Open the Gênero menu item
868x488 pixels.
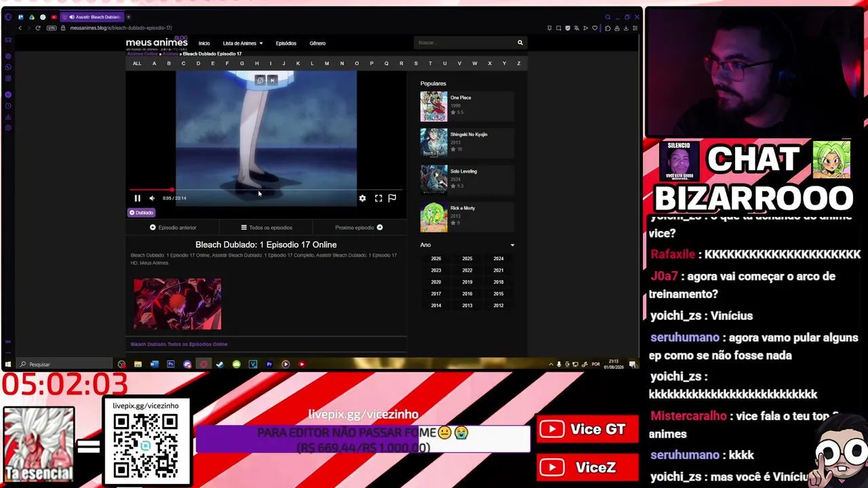tap(317, 43)
